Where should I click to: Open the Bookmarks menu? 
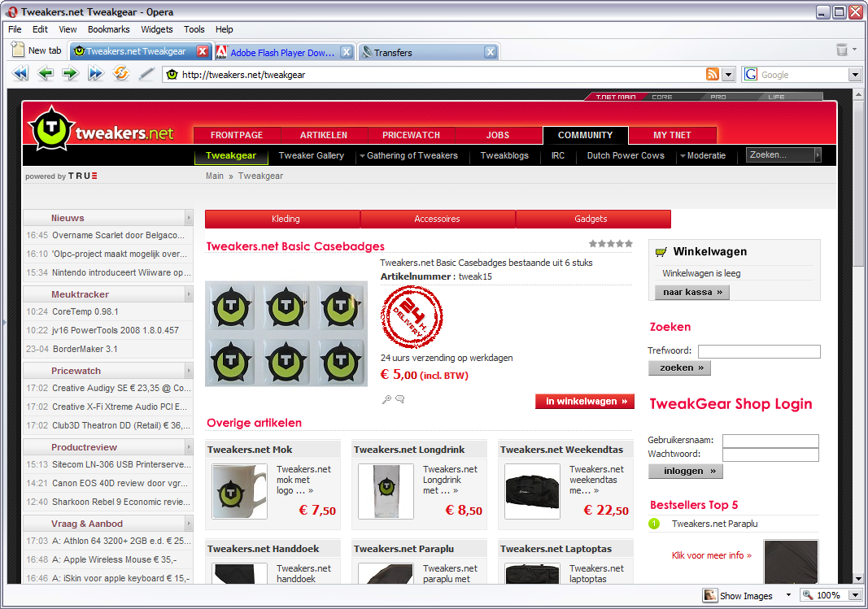point(108,29)
